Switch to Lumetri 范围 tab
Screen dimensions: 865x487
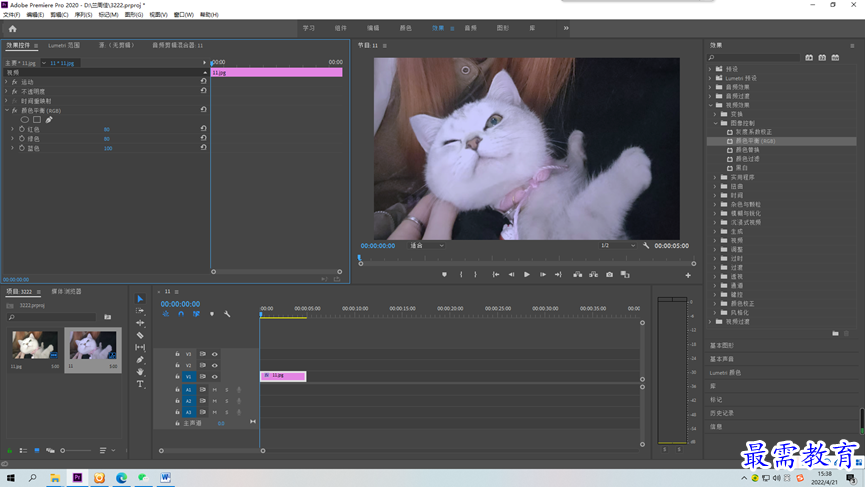tap(64, 45)
